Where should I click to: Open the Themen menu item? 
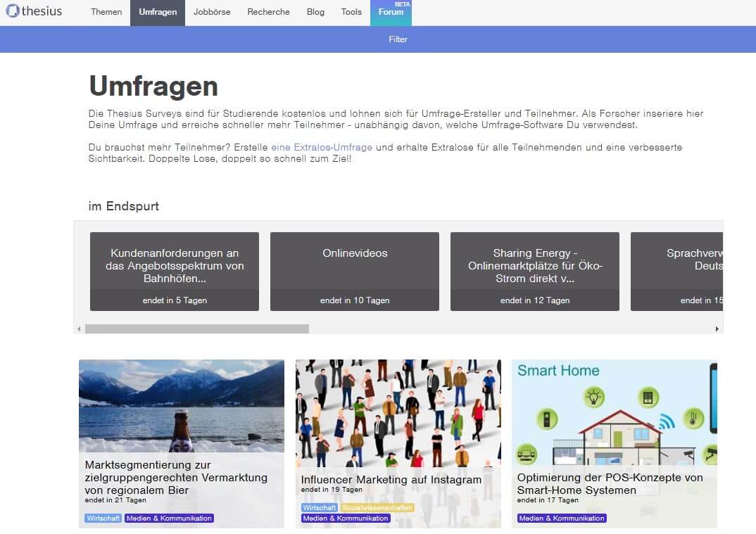click(106, 12)
